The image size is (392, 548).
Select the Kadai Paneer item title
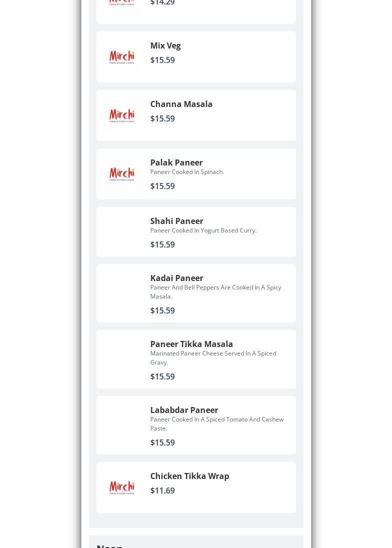click(177, 278)
